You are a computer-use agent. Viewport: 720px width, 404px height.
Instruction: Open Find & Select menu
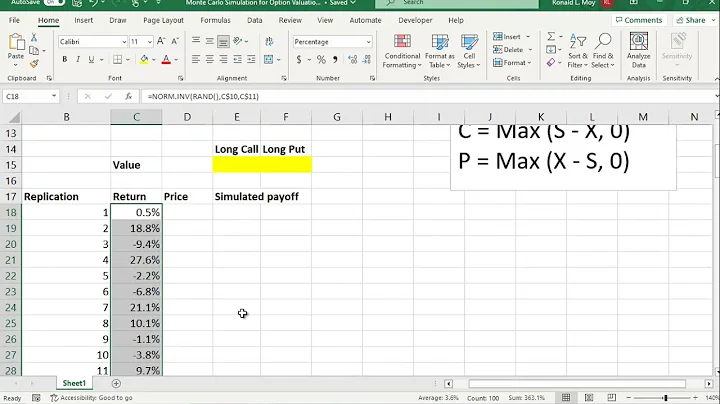(x=603, y=51)
